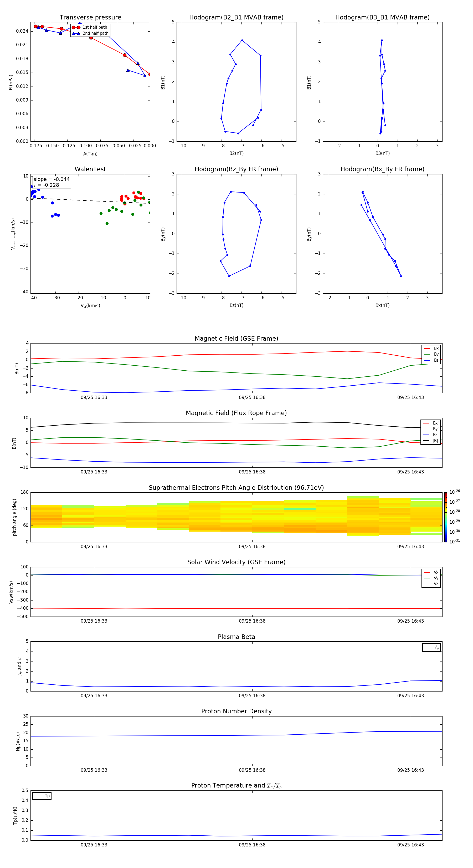
Task: Click the Vx legend entry
Action: point(431,572)
